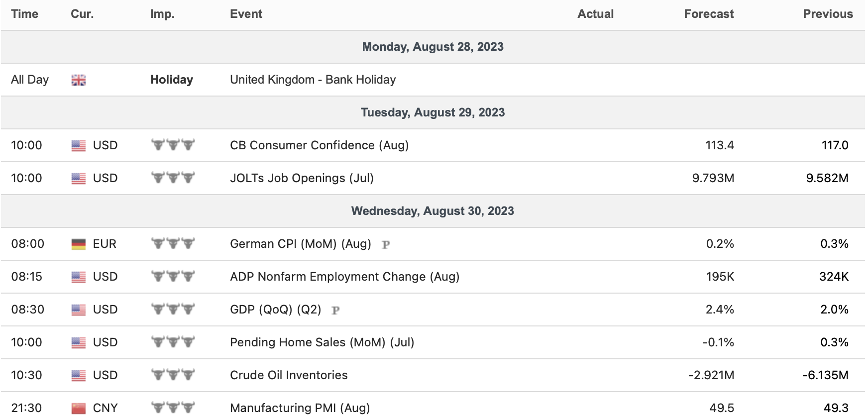Click bull importance icons for Manufacturing PMI
Image resolution: width=868 pixels, height=420 pixels.
[173, 408]
